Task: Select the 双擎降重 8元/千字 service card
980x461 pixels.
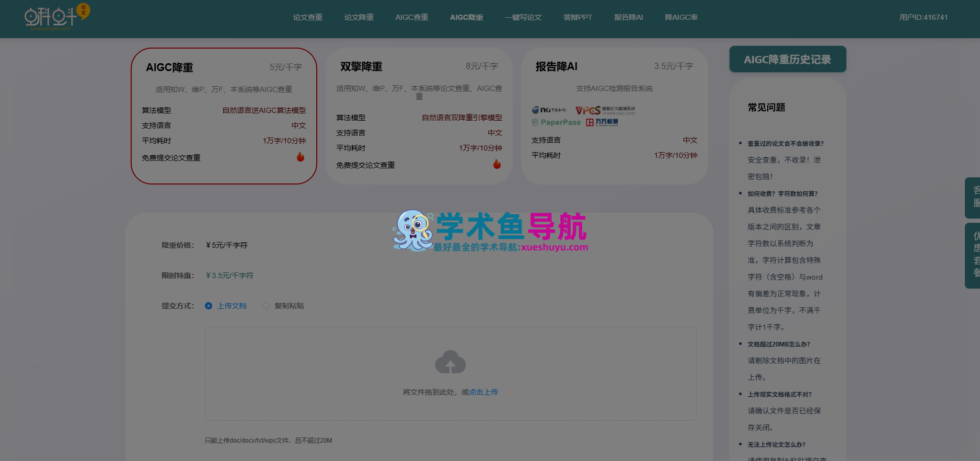Action: pos(419,116)
